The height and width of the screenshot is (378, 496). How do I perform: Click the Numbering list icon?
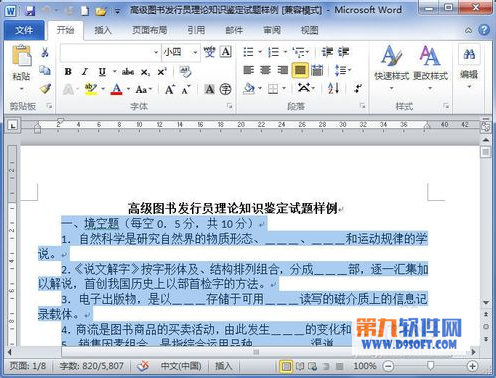pos(274,52)
